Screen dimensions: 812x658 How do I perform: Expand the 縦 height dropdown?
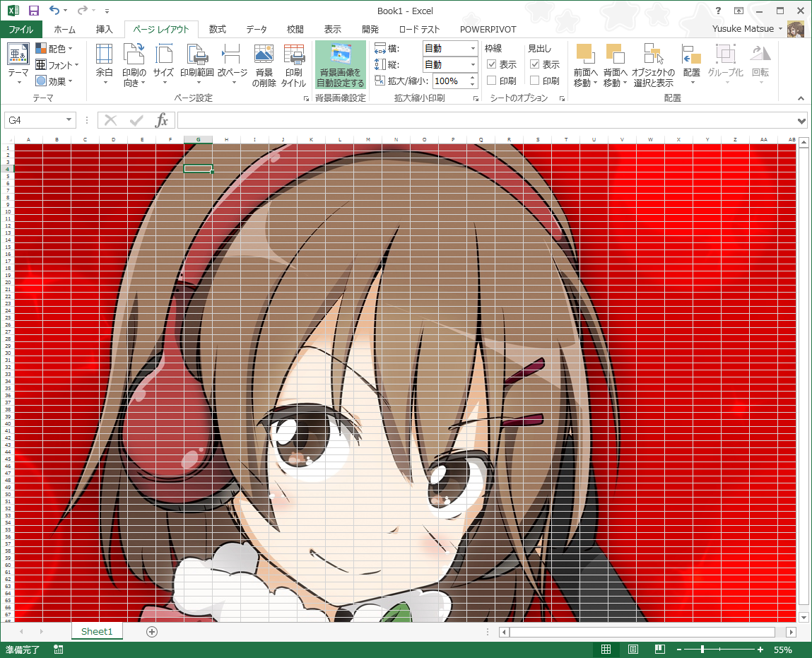click(473, 64)
